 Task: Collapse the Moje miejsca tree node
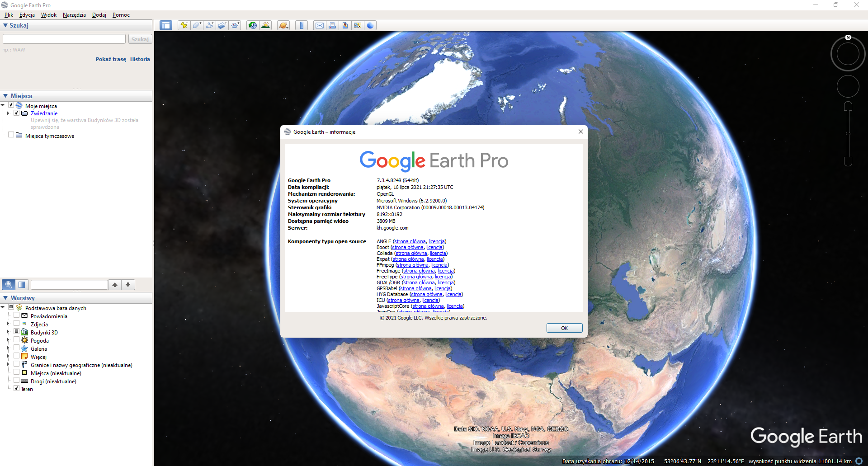(3, 105)
